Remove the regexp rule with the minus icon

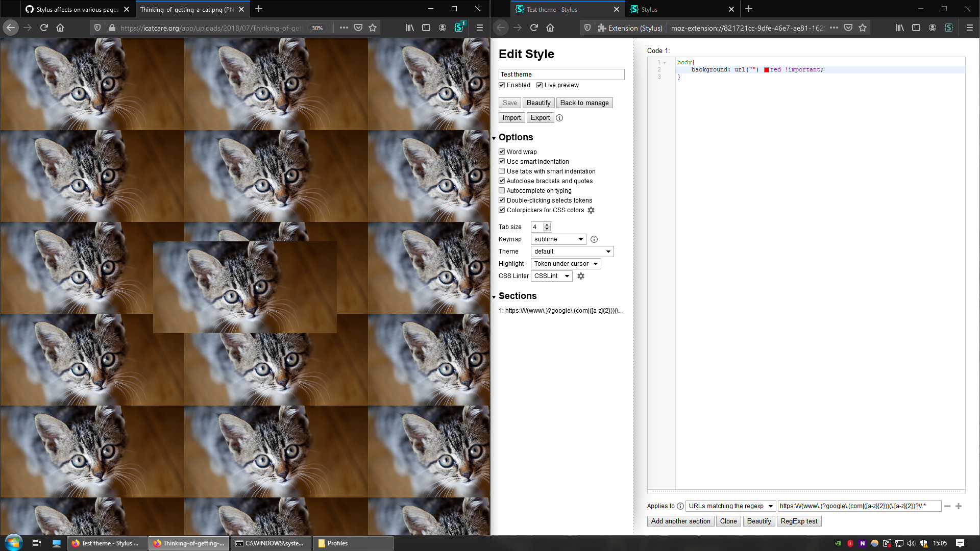(947, 506)
